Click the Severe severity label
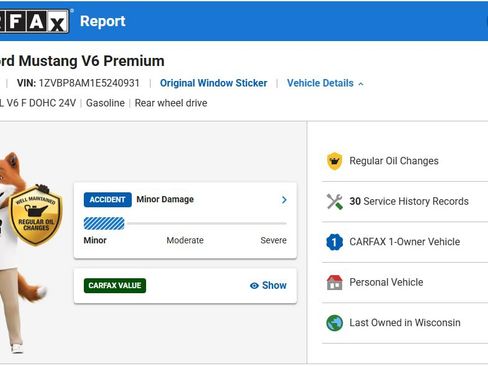 pyautogui.click(x=273, y=240)
